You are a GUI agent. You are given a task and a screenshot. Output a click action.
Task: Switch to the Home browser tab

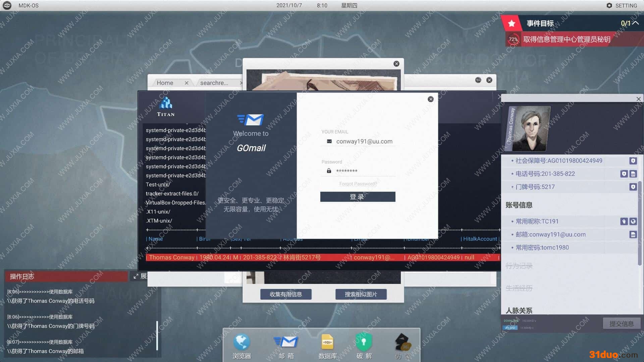click(165, 83)
